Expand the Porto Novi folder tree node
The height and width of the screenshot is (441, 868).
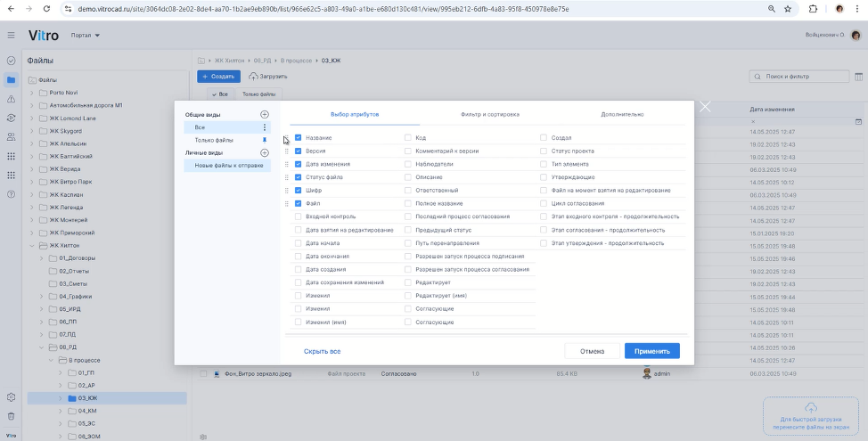click(x=32, y=93)
